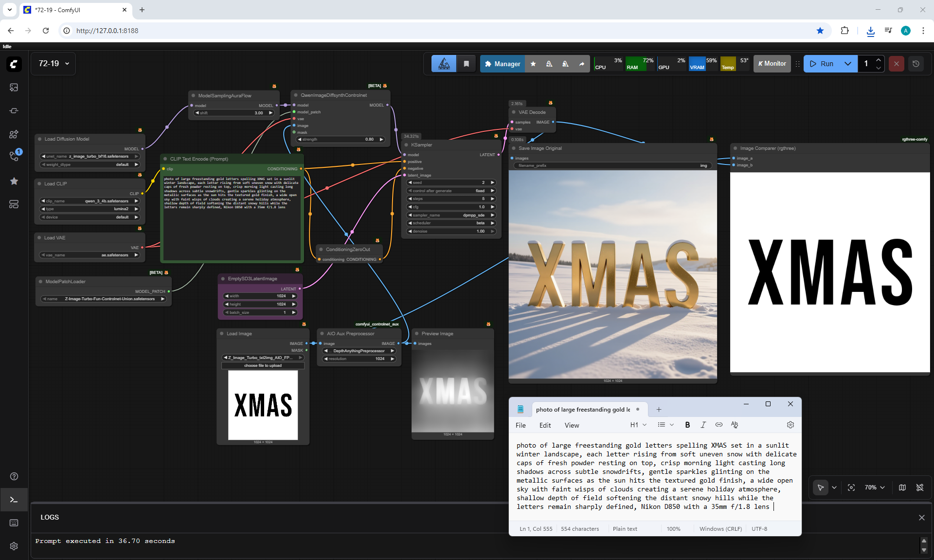
Task: Click the star favorites icon beside Manager
Action: point(533,64)
